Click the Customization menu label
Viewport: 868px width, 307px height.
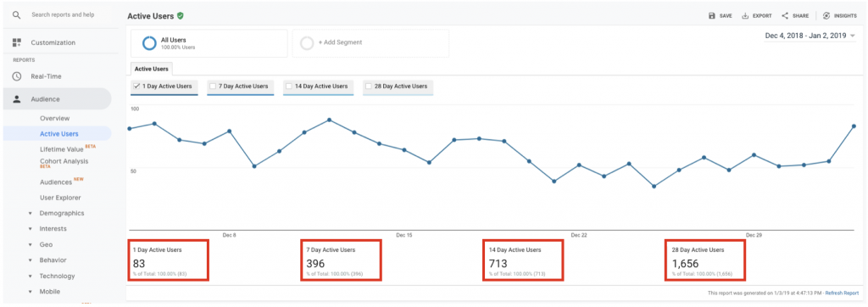click(53, 42)
